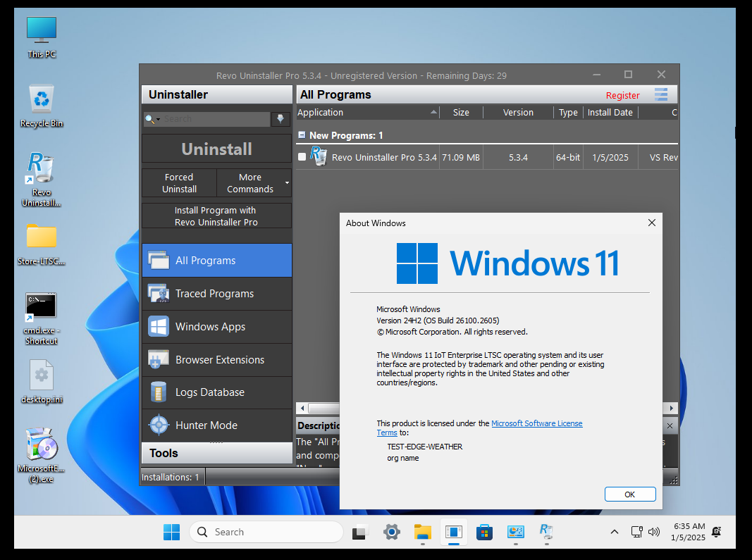This screenshot has width=752, height=560.
Task: Click the 64-bit type cell
Action: pyautogui.click(x=568, y=157)
